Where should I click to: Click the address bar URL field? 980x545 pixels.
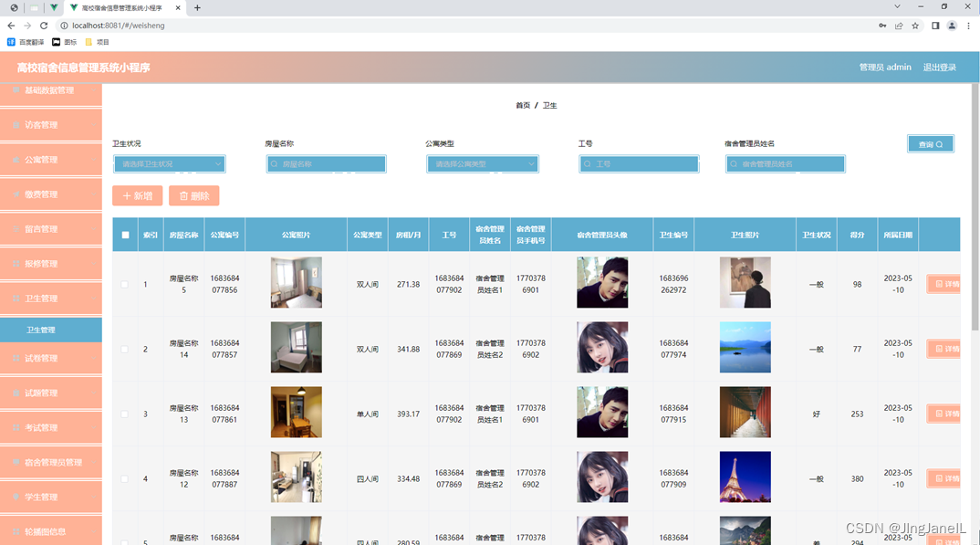point(463,26)
